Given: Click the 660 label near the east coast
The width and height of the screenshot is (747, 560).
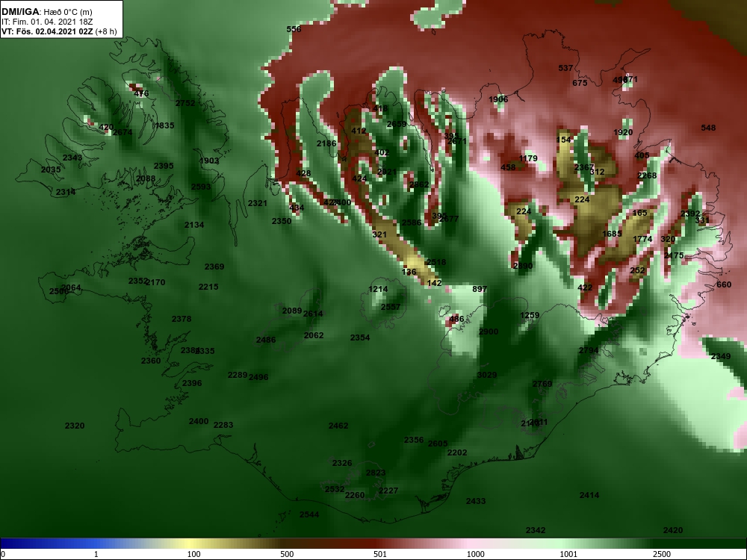Looking at the screenshot, I should point(724,285).
